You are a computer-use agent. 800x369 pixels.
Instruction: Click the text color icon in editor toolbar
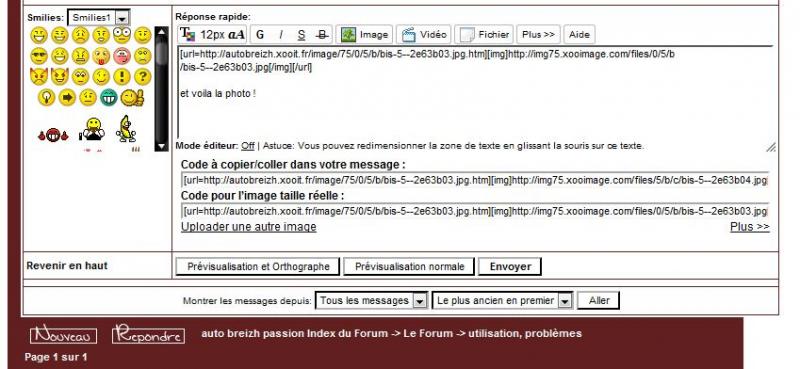(x=188, y=35)
